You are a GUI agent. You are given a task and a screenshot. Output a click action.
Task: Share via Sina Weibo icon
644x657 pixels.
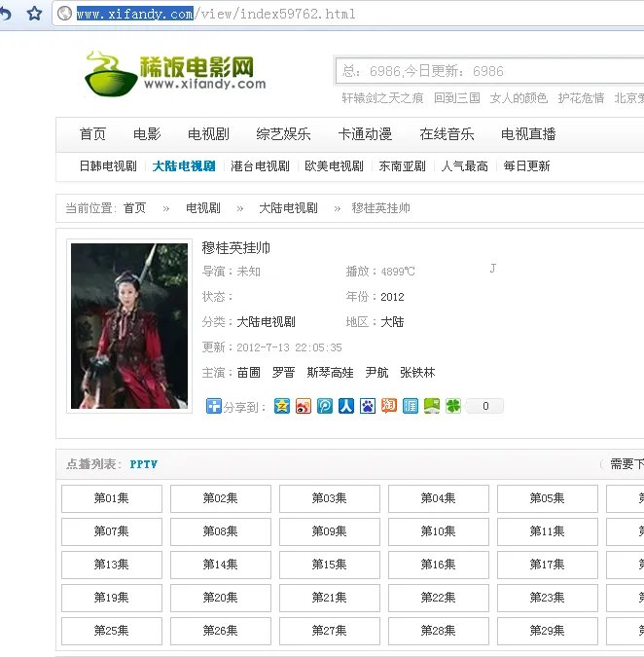pyautogui.click(x=304, y=406)
